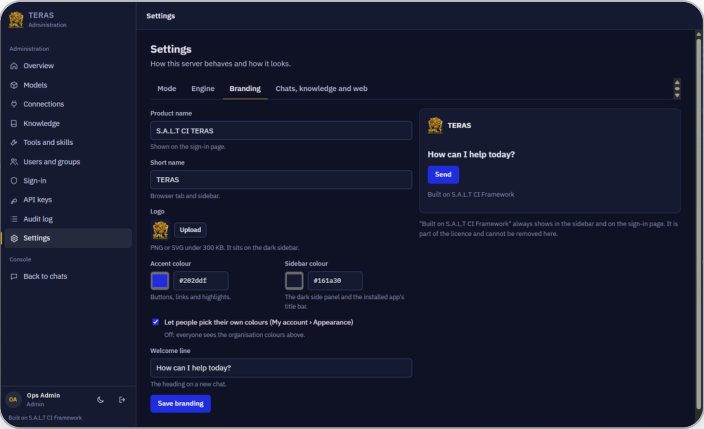
Task: Open Tools and skills page
Action: (67, 142)
